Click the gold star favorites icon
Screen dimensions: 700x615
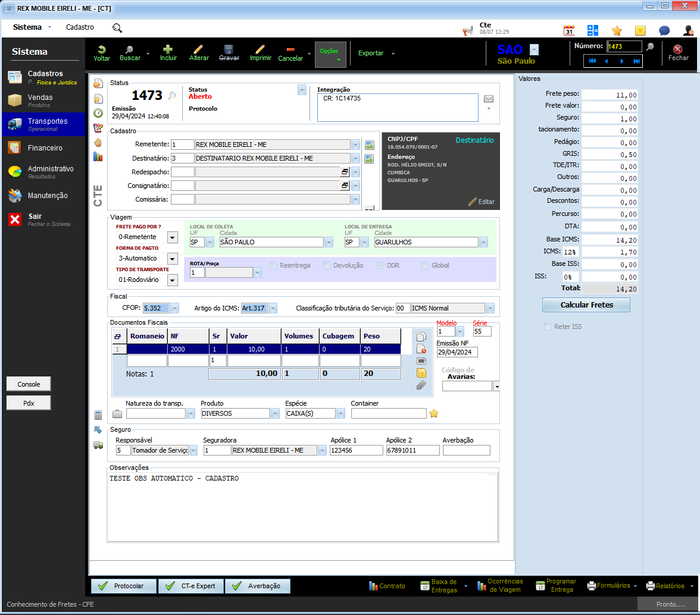(617, 30)
